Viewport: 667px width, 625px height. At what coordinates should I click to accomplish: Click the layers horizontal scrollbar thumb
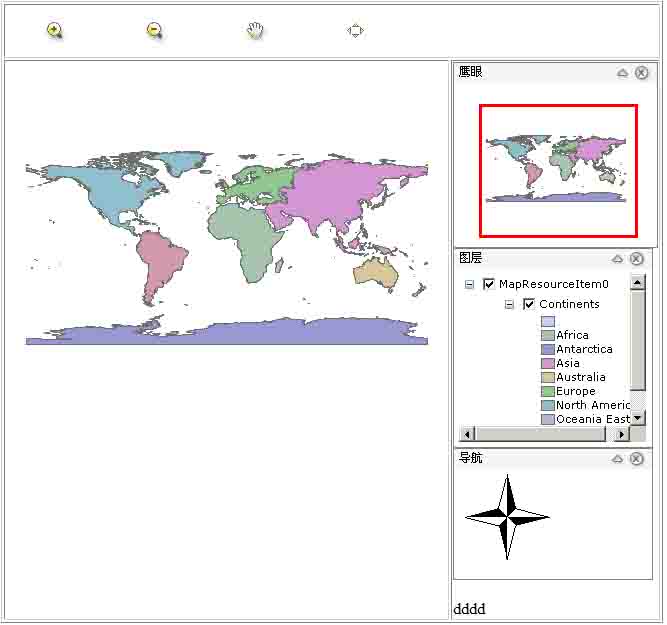(x=540, y=435)
